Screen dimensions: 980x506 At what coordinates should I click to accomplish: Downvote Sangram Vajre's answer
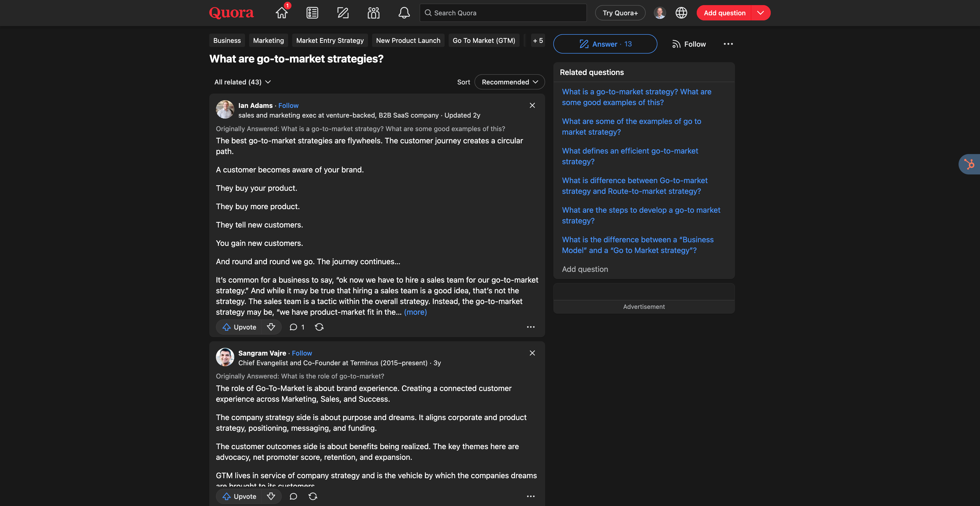271,496
